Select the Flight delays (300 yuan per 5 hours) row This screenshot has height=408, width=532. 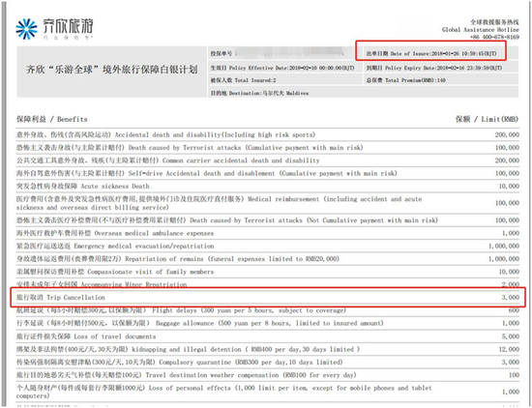coord(268,310)
